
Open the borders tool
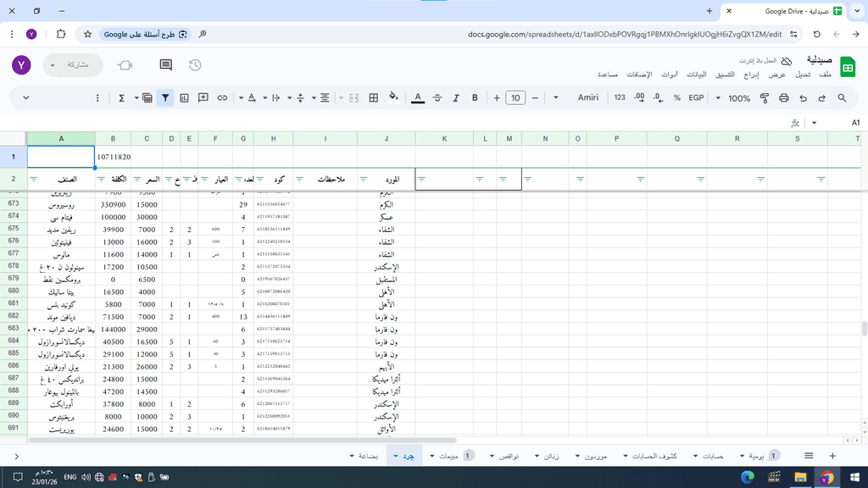373,98
